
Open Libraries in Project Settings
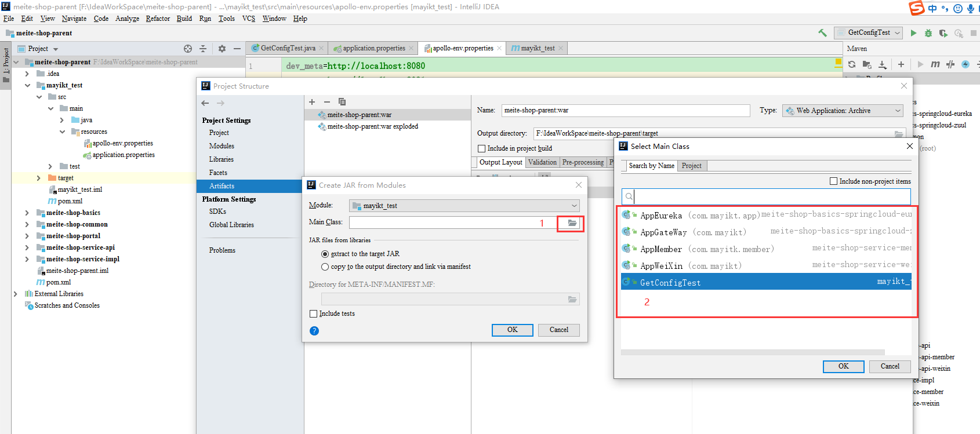click(221, 159)
